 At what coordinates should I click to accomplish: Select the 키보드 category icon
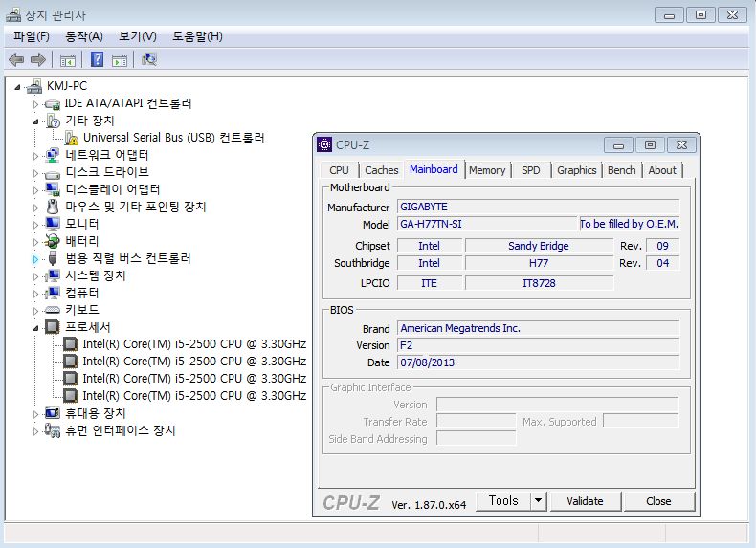click(52, 310)
